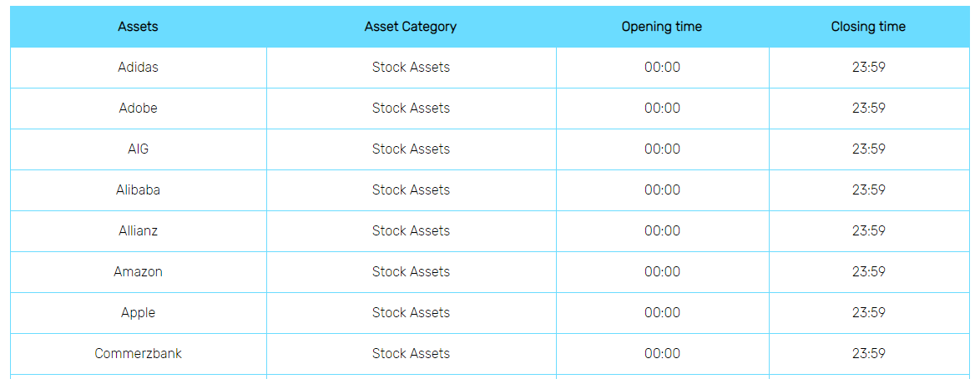This screenshot has width=980, height=379.
Task: Click the AIG asset name
Action: 138,149
